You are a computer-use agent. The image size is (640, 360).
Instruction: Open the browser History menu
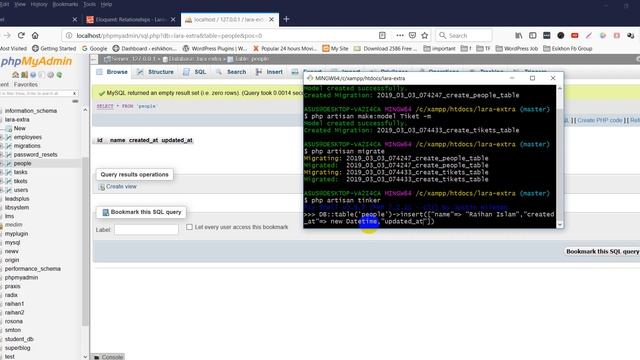pos(39,4)
